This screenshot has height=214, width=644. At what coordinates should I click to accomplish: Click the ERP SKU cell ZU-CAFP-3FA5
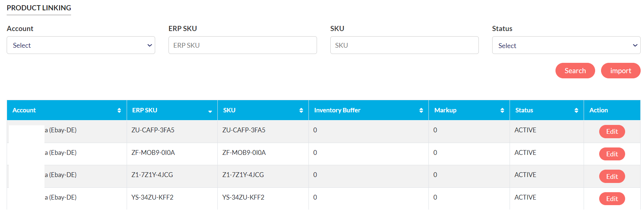click(153, 130)
